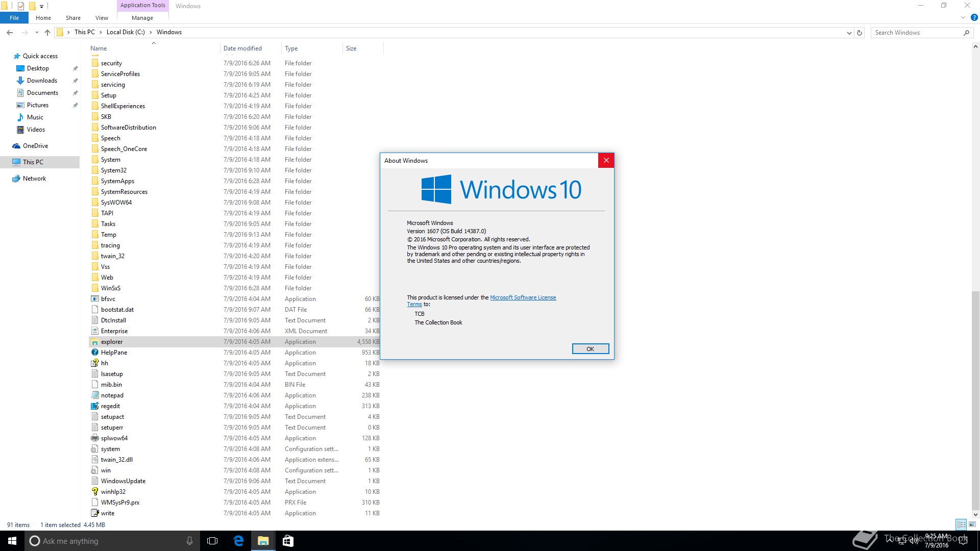Open the Home ribbon tab

click(x=43, y=18)
